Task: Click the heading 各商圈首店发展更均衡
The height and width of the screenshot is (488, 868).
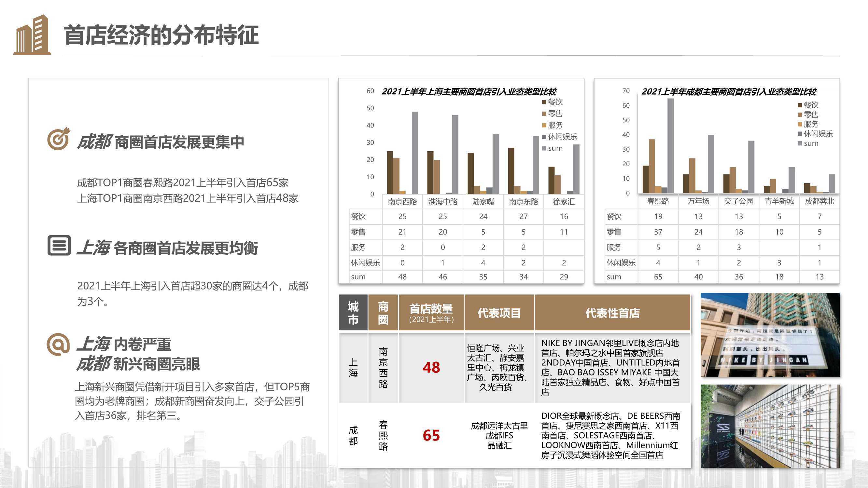Action: pyautogui.click(x=186, y=248)
